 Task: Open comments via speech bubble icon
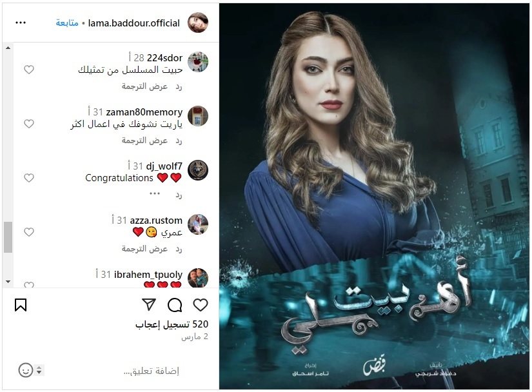point(175,305)
